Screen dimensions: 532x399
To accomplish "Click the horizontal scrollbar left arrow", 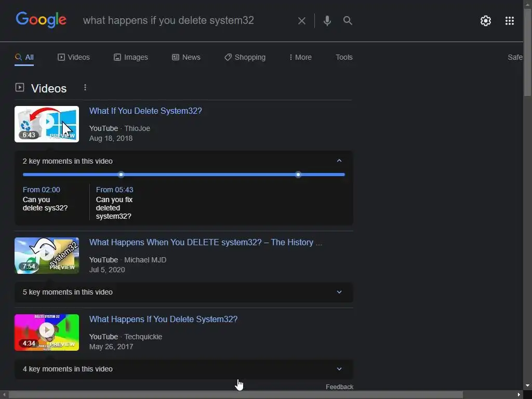I will (x=4, y=395).
